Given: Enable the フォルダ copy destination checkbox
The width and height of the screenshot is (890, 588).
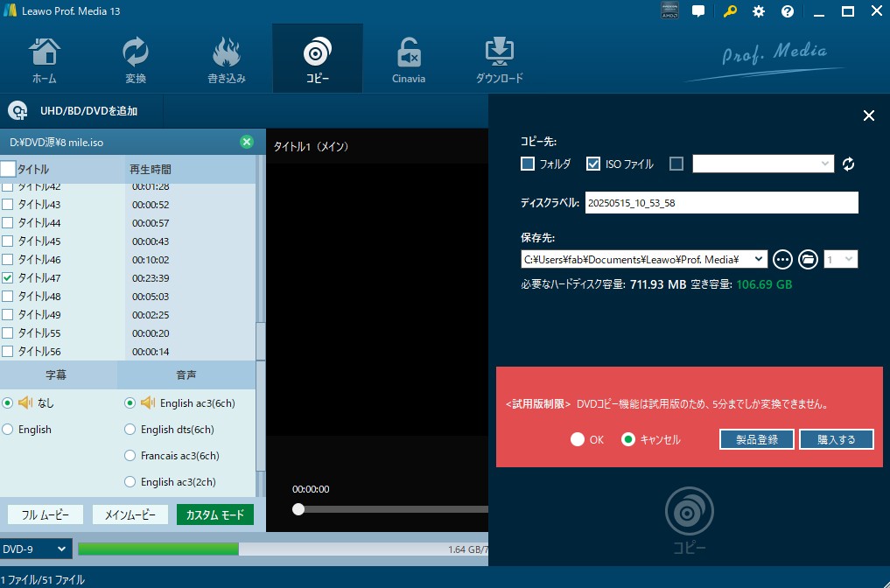Looking at the screenshot, I should 528,164.
